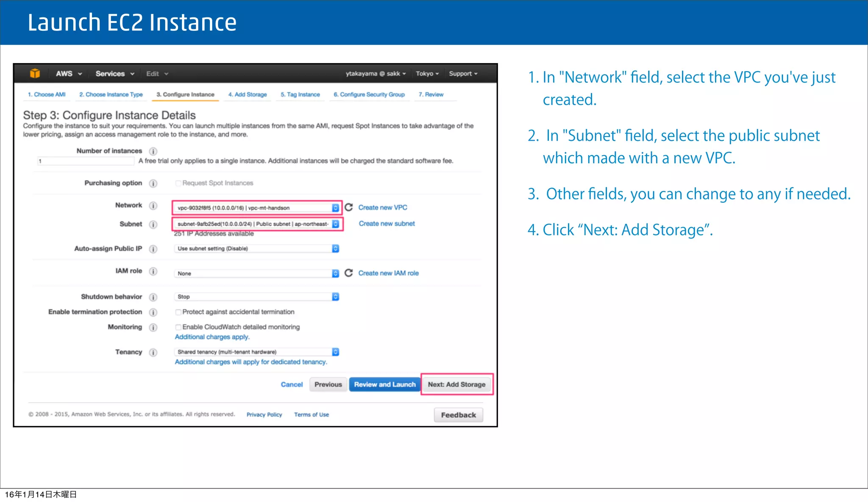Open info icon next to Purchasing option
The width and height of the screenshot is (868, 502).
click(153, 184)
